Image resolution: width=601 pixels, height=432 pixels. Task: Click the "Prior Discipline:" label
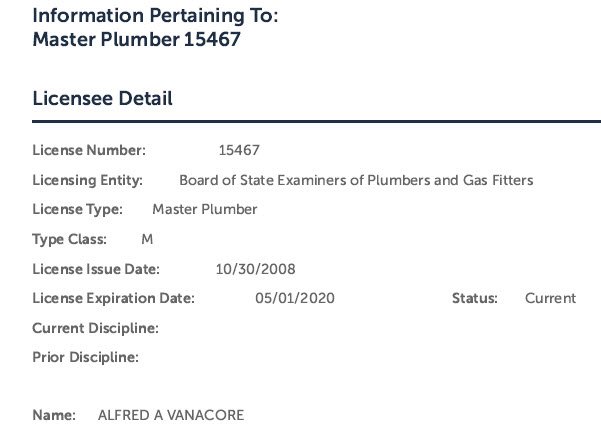85,357
